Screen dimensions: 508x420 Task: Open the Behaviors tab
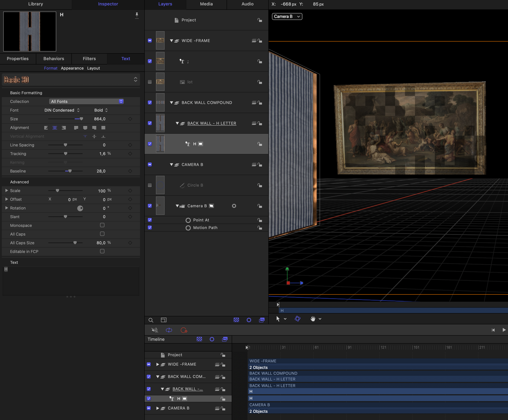[x=54, y=59]
